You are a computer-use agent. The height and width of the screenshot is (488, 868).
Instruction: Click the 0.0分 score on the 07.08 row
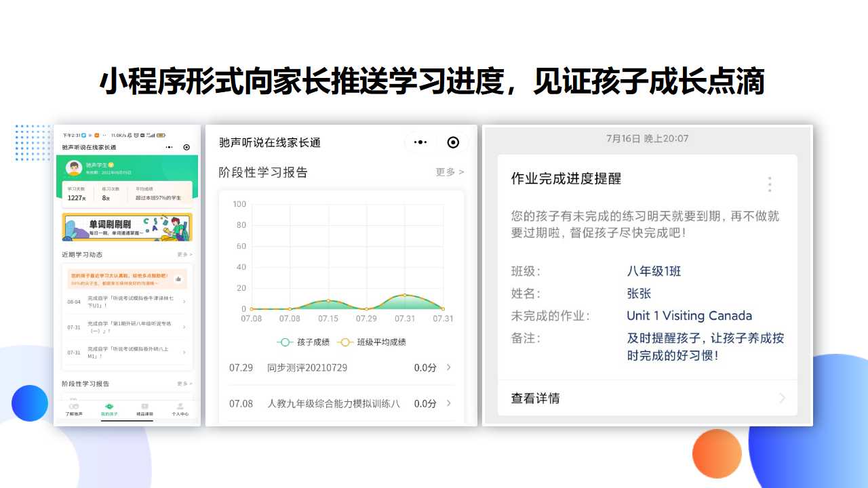[x=425, y=403]
